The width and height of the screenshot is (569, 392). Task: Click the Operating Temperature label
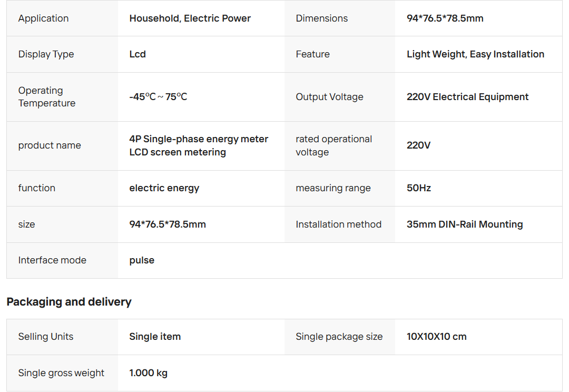coord(47,97)
